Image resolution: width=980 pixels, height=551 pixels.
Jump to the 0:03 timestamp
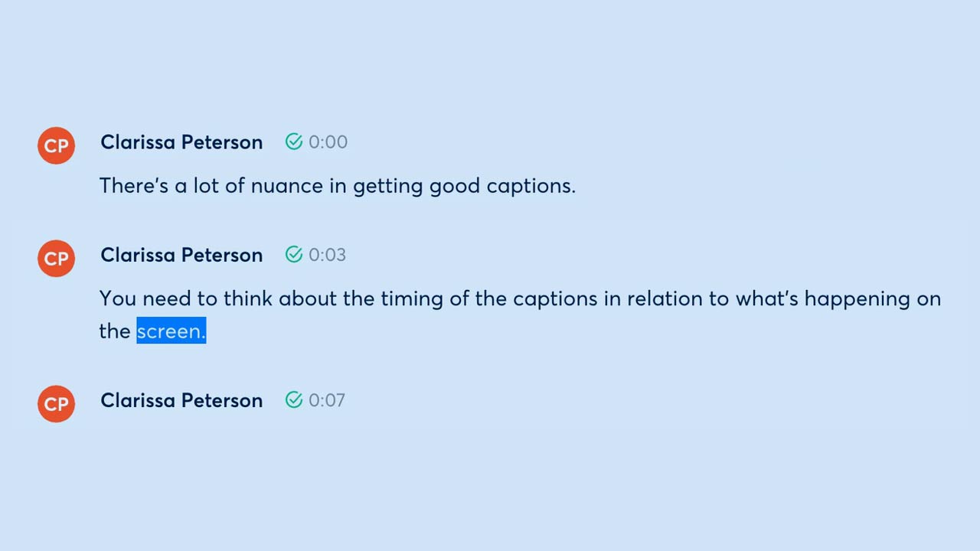tap(327, 255)
